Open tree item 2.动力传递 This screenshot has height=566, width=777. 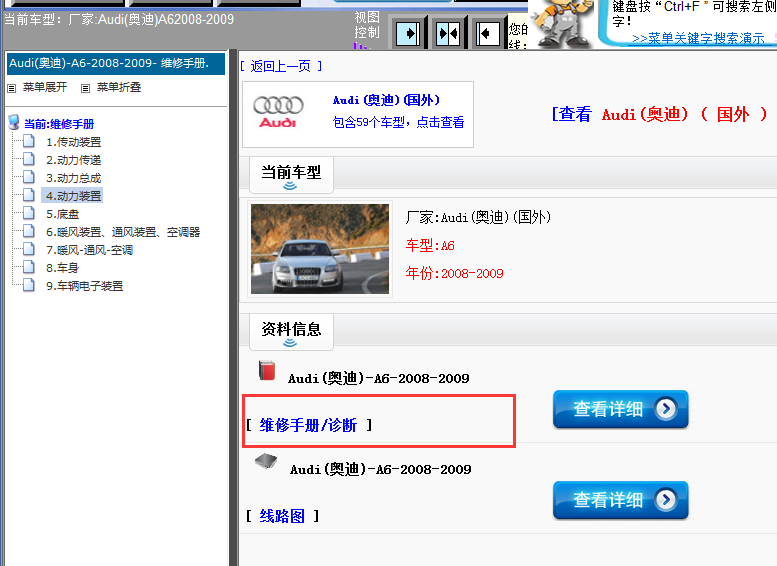click(x=74, y=160)
